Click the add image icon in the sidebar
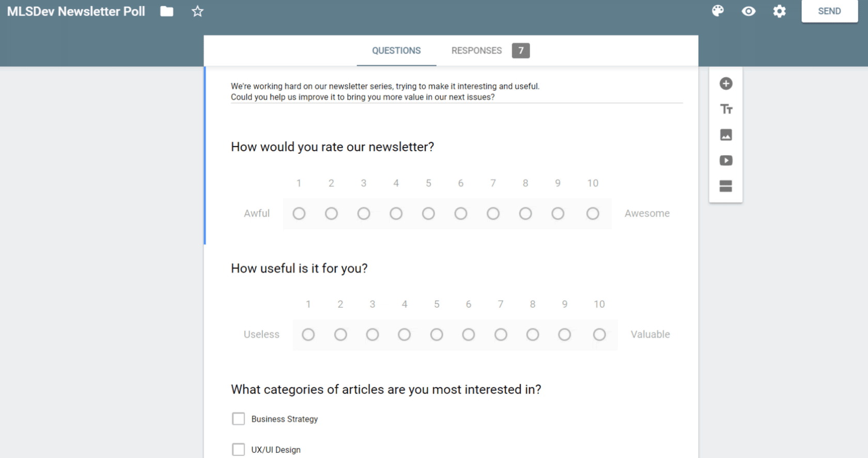This screenshot has width=868, height=458. pyautogui.click(x=726, y=135)
